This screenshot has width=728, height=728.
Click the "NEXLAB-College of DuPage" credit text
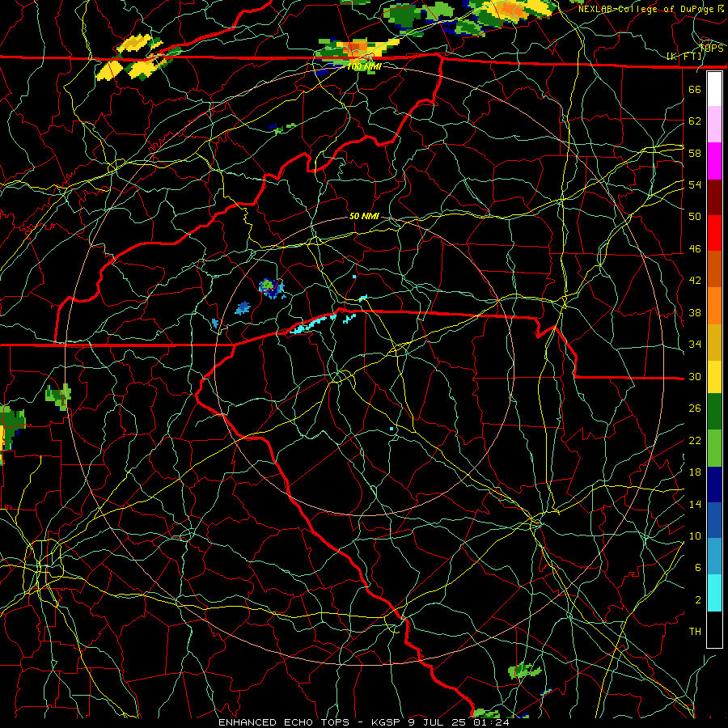[645, 9]
